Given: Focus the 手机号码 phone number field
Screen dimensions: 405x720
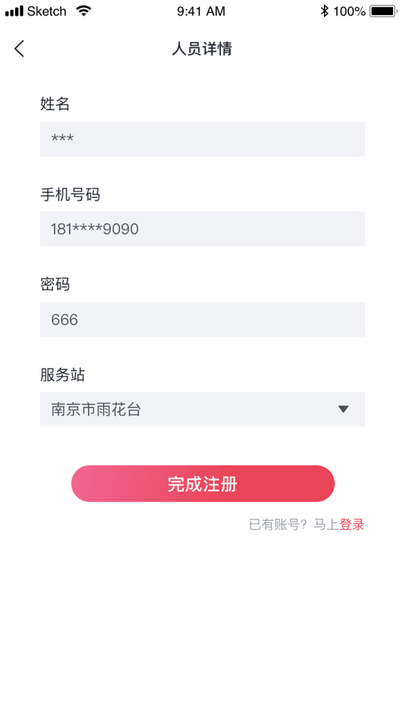Looking at the screenshot, I should coord(202,229).
